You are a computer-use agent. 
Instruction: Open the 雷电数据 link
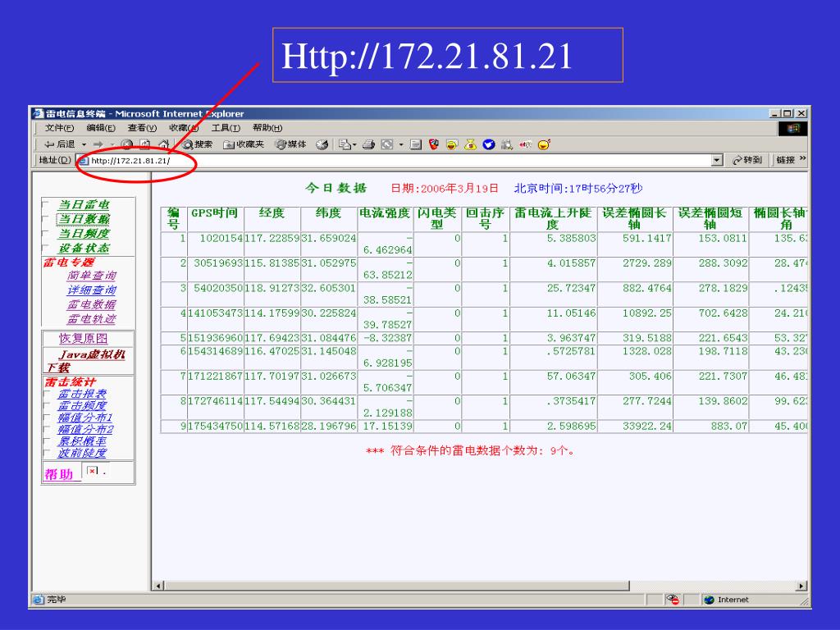click(92, 304)
